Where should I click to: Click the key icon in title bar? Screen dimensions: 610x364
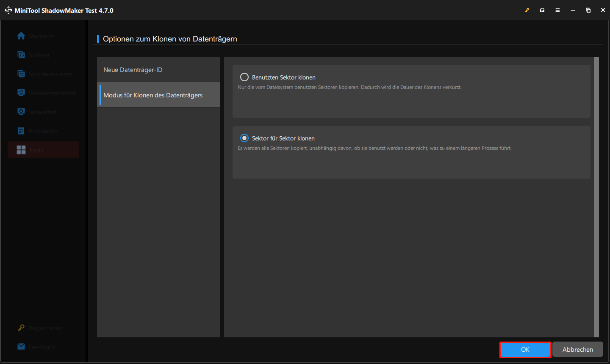click(x=527, y=10)
